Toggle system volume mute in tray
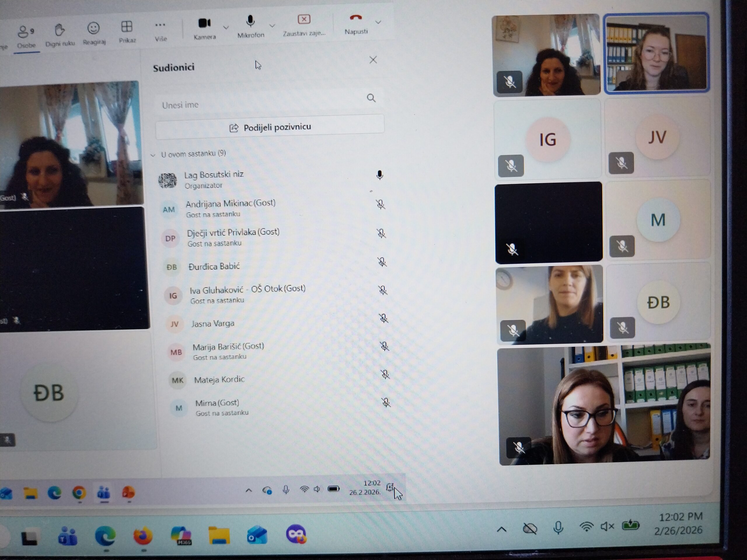The image size is (747, 560). (x=607, y=526)
